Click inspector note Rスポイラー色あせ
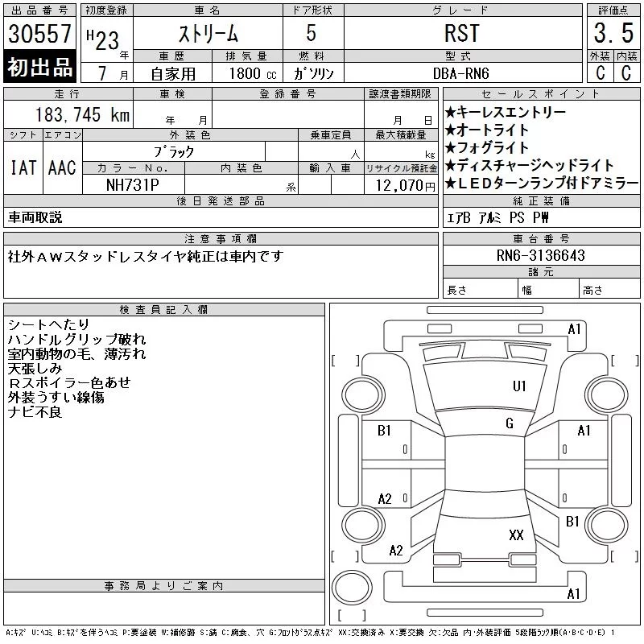644x644 pixels. (69, 382)
